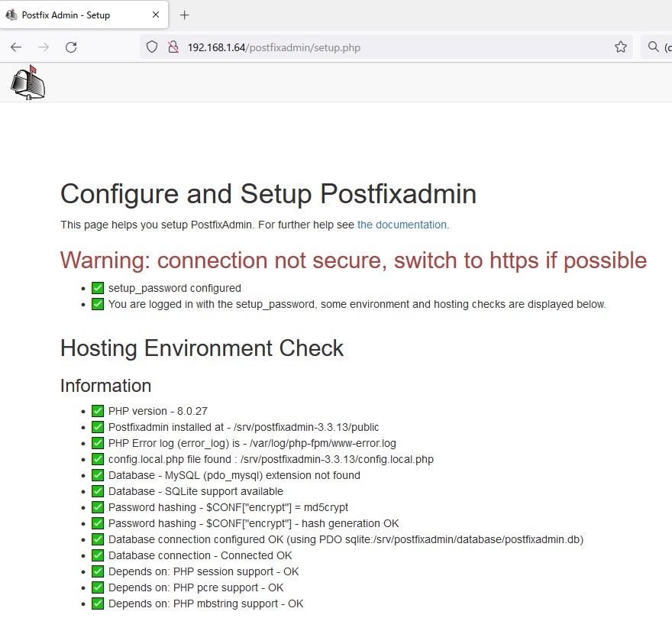Click the 'config.local.php file found' line
Screen dimensions: 672x618
271,459
